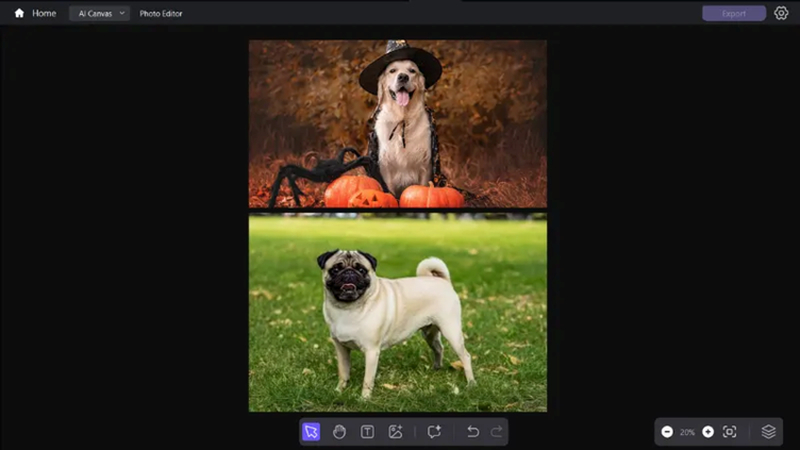Select the Halloween dog image
The height and width of the screenshot is (450, 800).
[x=398, y=124]
